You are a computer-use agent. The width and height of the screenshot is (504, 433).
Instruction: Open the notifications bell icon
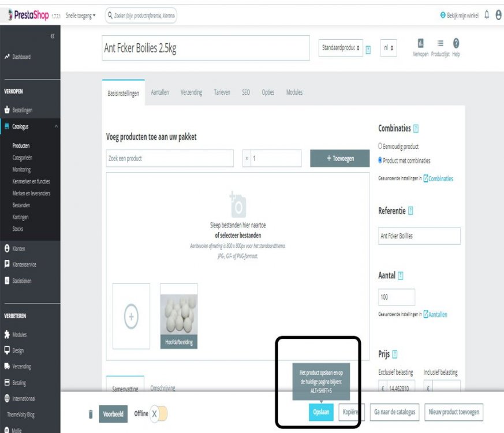point(487,14)
